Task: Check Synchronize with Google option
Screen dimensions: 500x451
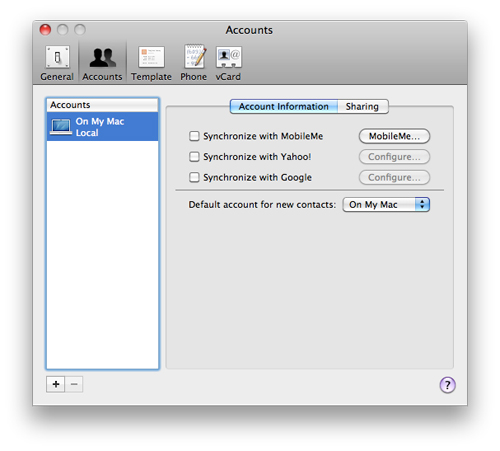Action: [x=194, y=177]
